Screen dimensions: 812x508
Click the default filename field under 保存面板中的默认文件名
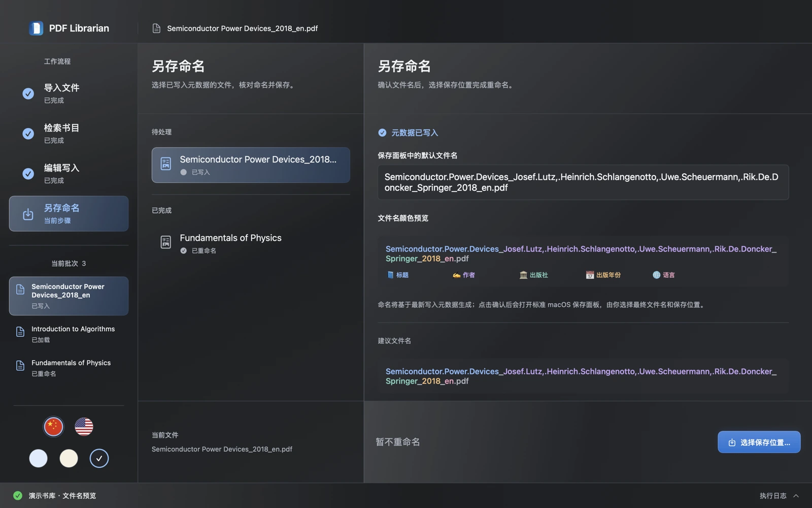coord(583,182)
